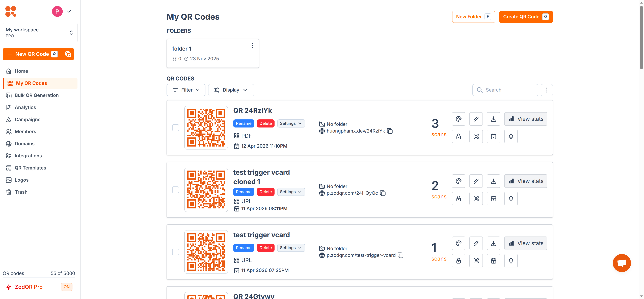The image size is (644, 299).
Task: Toggle ZodQR Pro ON switch
Action: (67, 287)
